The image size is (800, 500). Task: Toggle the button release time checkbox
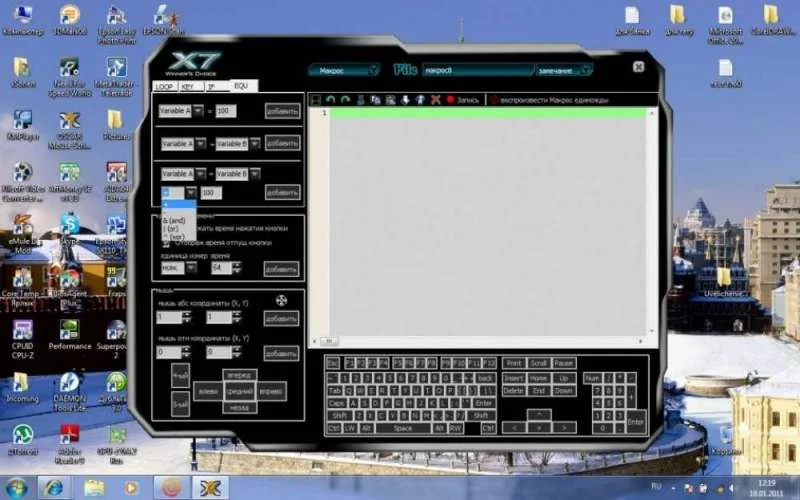coord(166,243)
